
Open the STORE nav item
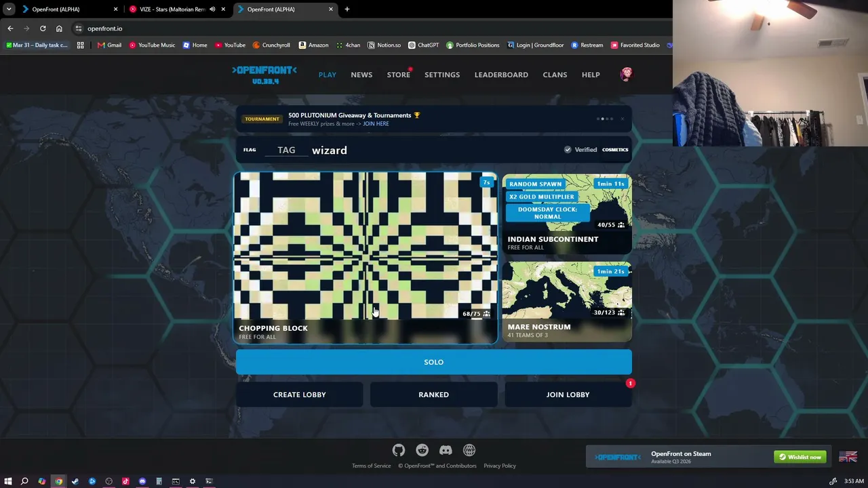tap(399, 75)
